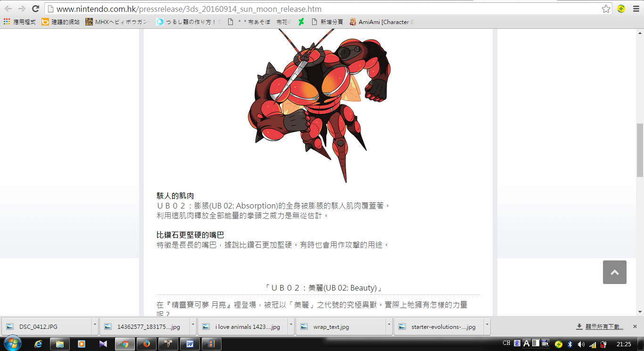Click the page's vertical scrollbar thumb
Screen dimensions: 644x351
[640, 150]
